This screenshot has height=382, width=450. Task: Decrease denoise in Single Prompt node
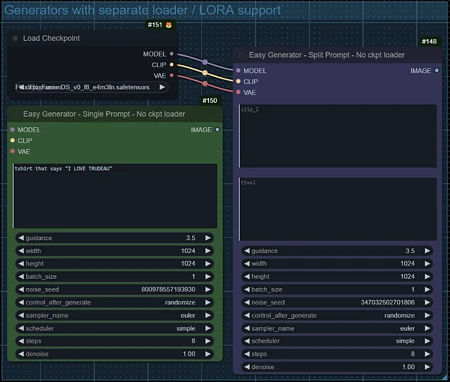(x=21, y=354)
